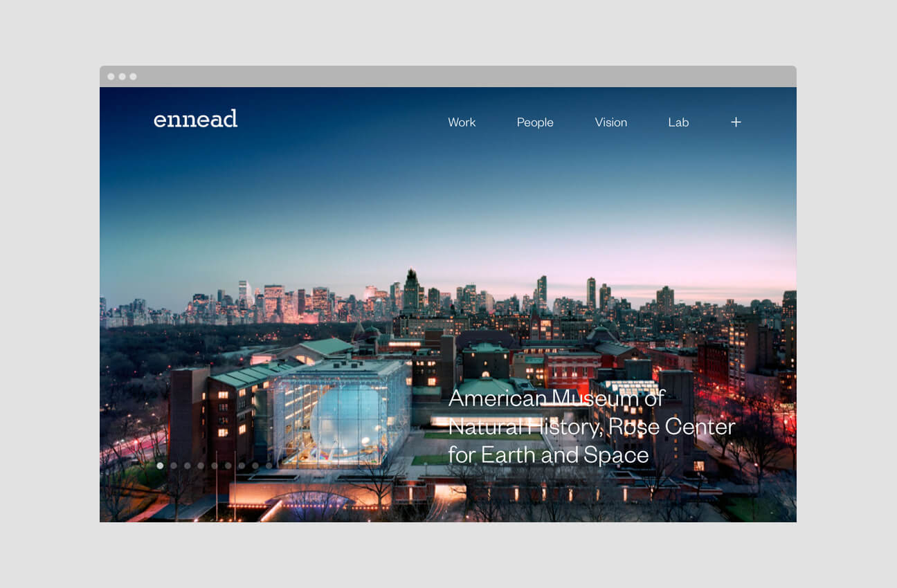Click the middle browser window control dot
The height and width of the screenshot is (588, 897).
pos(122,76)
